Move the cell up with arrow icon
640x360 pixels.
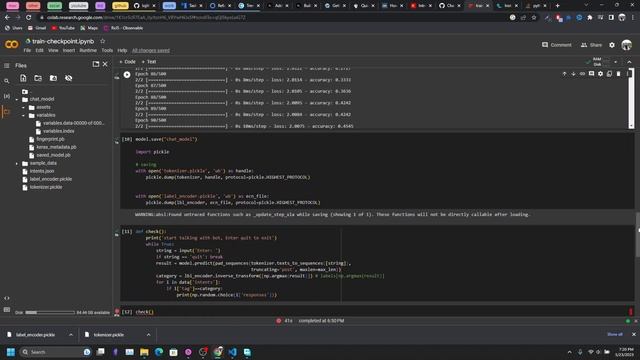(564, 74)
